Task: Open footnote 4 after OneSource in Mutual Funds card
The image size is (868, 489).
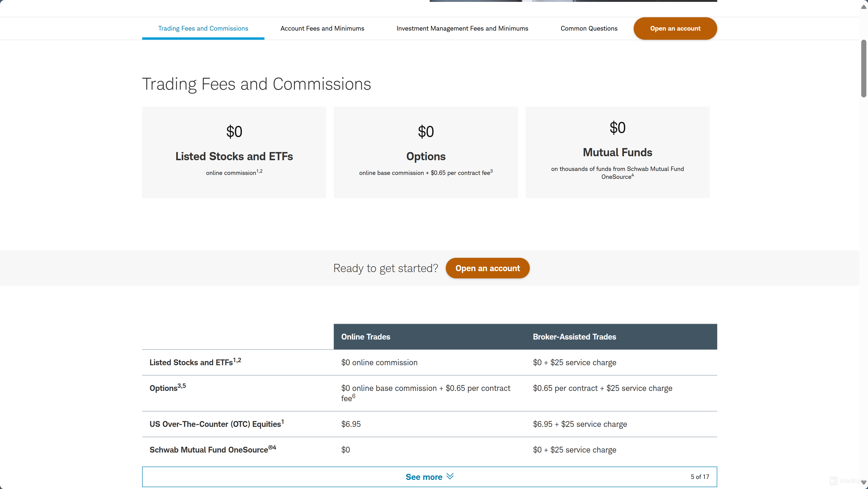Action: coord(633,175)
